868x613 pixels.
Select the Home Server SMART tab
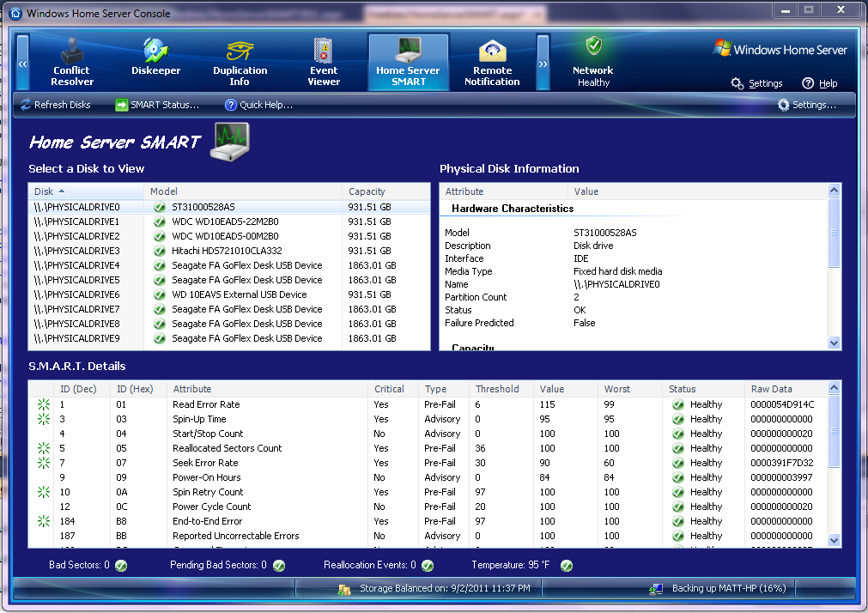tap(408, 62)
